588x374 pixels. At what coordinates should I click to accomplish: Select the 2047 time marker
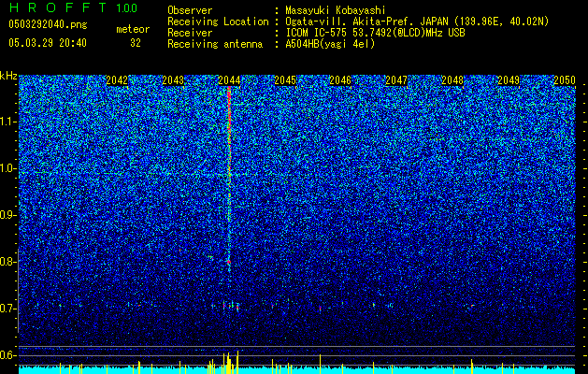pyautogui.click(x=396, y=80)
